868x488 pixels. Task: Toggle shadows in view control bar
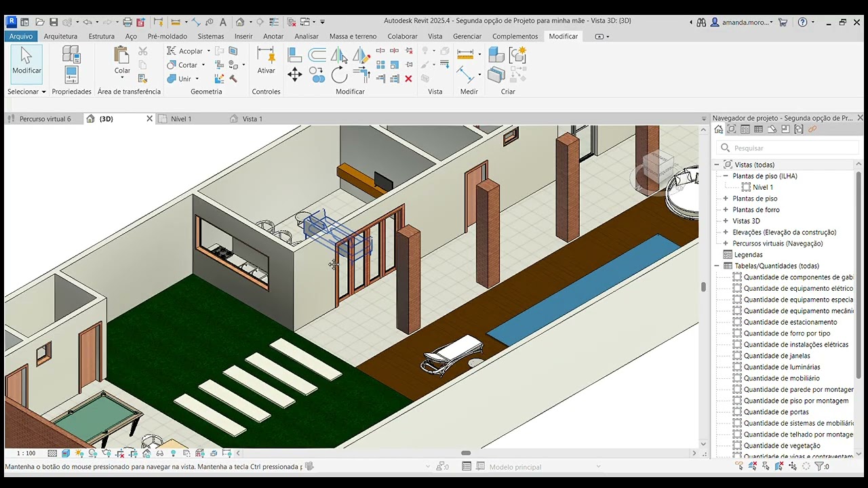click(x=93, y=453)
